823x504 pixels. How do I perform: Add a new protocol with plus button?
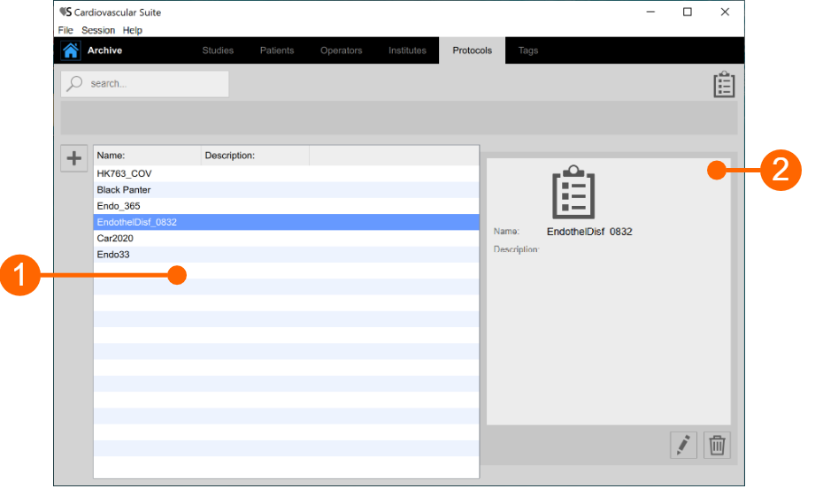[74, 158]
